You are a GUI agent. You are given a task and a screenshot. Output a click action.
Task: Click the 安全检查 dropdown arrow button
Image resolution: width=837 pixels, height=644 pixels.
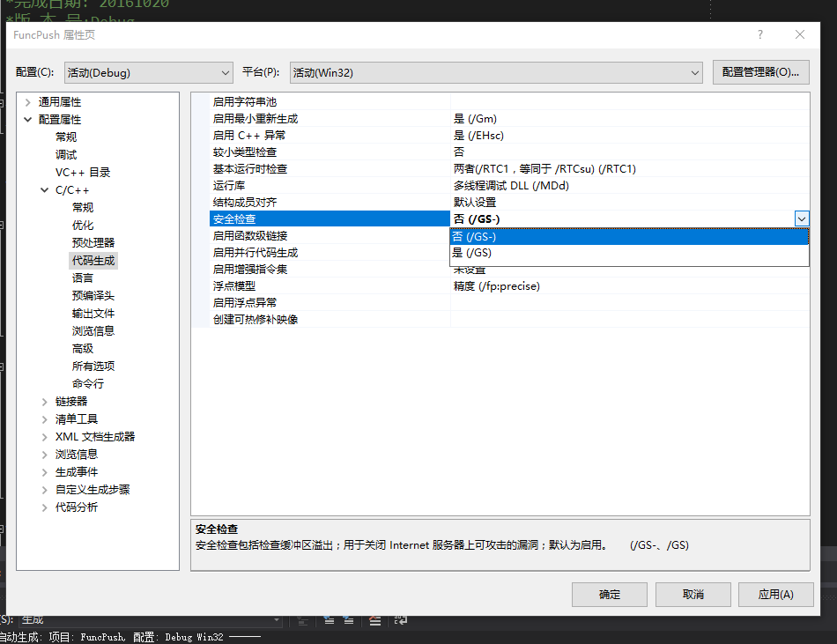click(x=802, y=218)
